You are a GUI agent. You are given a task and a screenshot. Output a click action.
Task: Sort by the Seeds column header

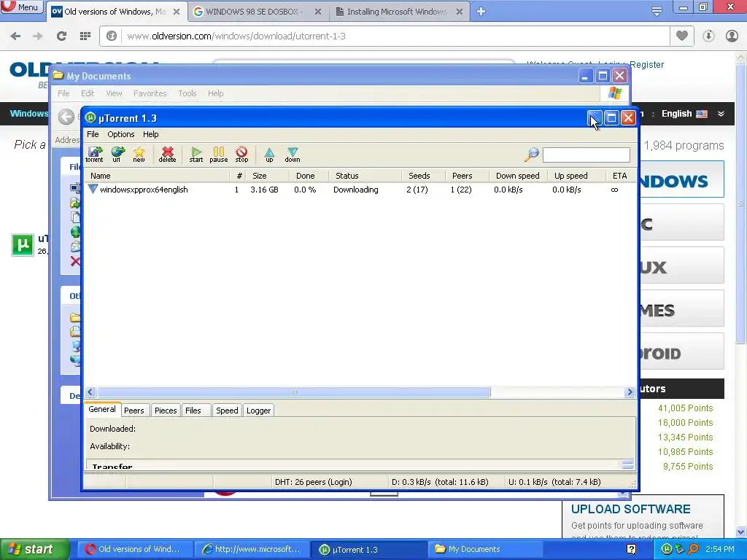click(423, 176)
